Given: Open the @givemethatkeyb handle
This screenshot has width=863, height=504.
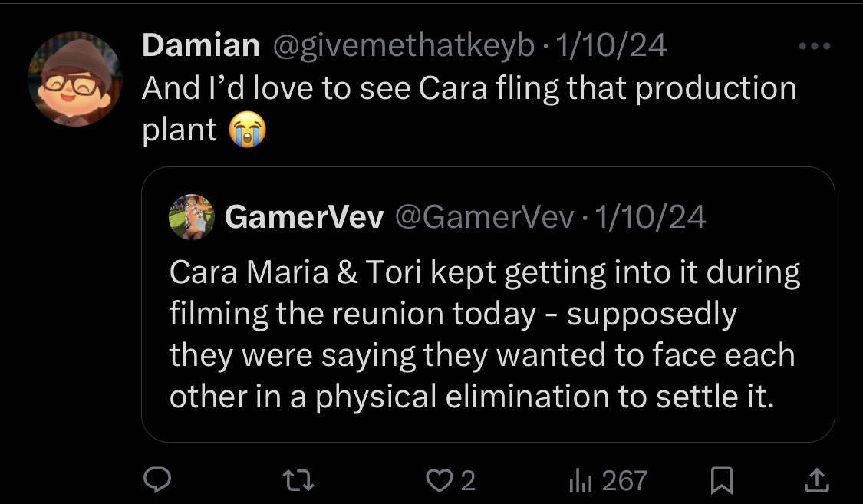Looking at the screenshot, I should click(404, 46).
